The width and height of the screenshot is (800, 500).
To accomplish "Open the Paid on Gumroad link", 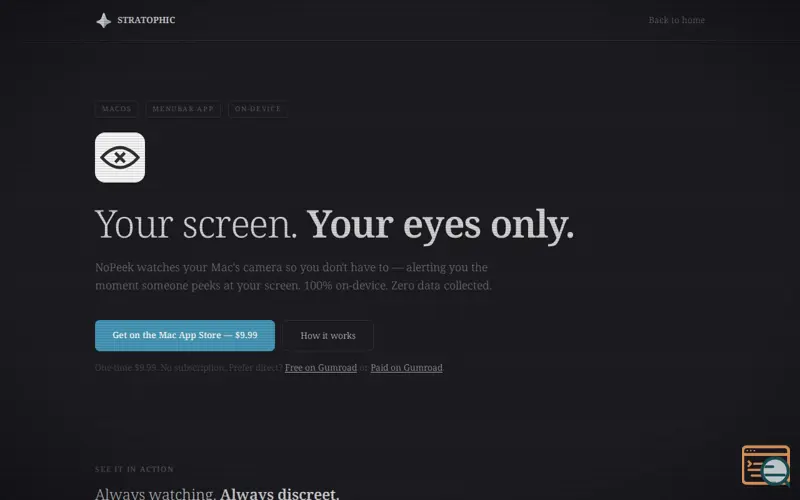I will [x=407, y=367].
